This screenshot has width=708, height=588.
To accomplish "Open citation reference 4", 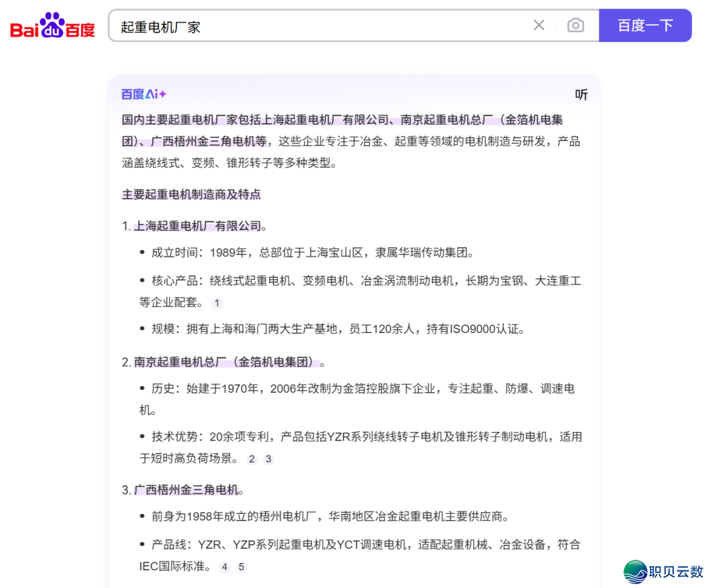I will (x=224, y=567).
